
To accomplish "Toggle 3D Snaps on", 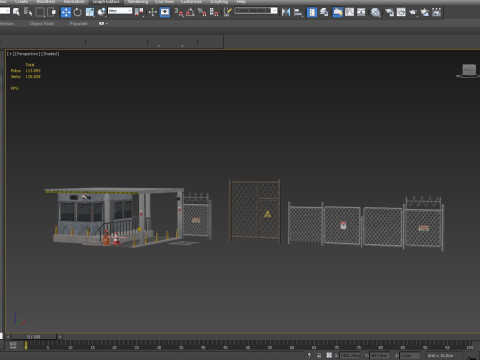I will [179, 12].
